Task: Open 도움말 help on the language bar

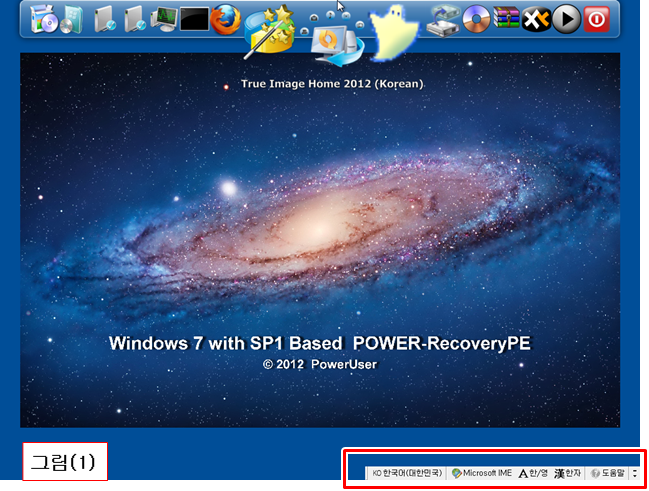Action: point(607,473)
